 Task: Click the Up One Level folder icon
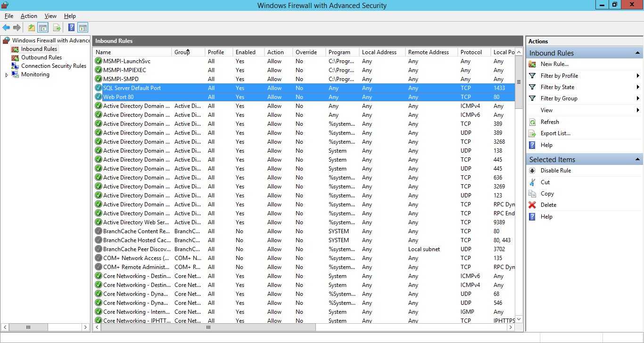point(31,28)
